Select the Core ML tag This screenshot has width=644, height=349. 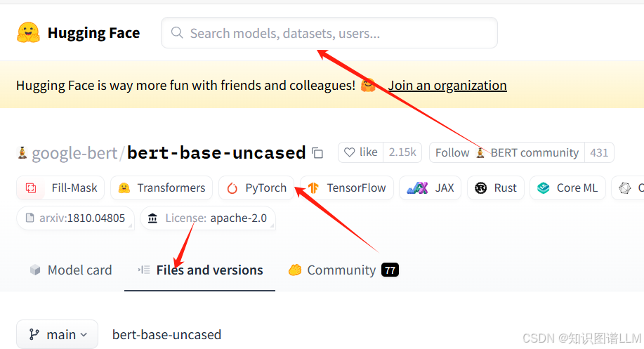pos(567,187)
